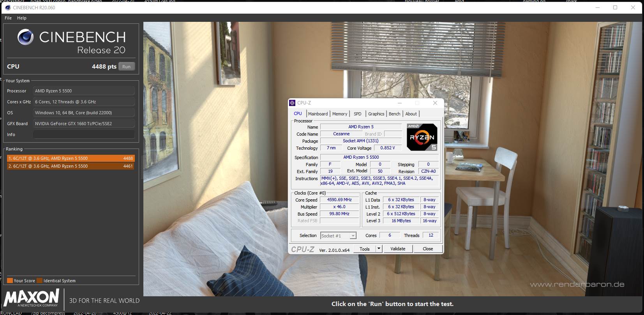Open the Help menu in Cinebench
This screenshot has width=644, height=315.
(22, 18)
